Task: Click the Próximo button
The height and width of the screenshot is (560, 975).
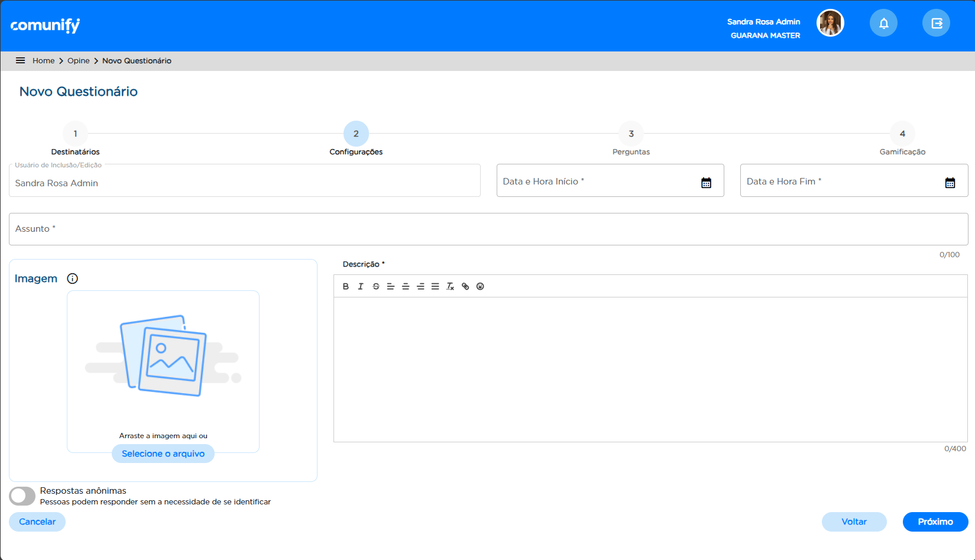Action: click(x=935, y=522)
